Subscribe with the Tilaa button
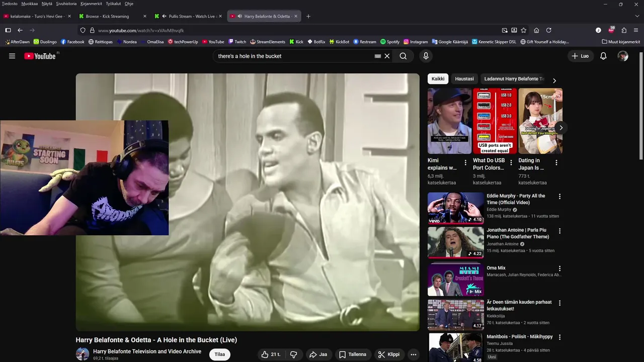644x362 pixels. [x=220, y=354]
